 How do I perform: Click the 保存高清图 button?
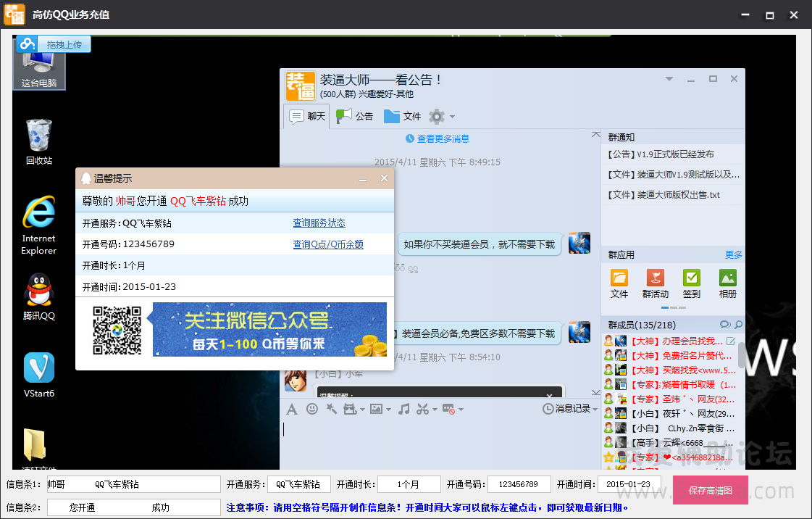tap(710, 490)
